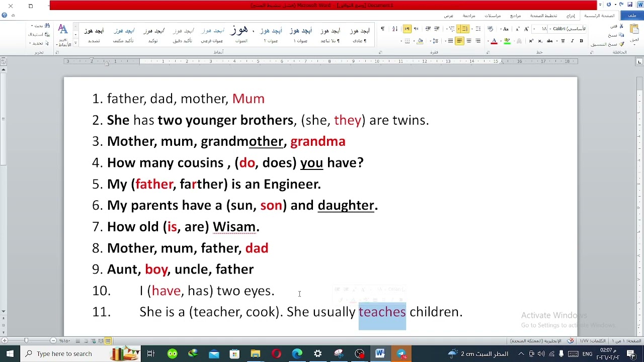The width and height of the screenshot is (644, 362).
Task: Justify the paragraph text
Action: pyautogui.click(x=450, y=41)
